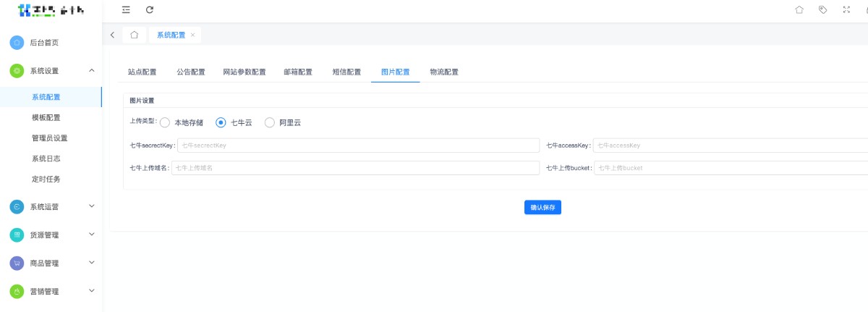
Task: Click the 后台首页 sidebar icon
Action: click(17, 43)
